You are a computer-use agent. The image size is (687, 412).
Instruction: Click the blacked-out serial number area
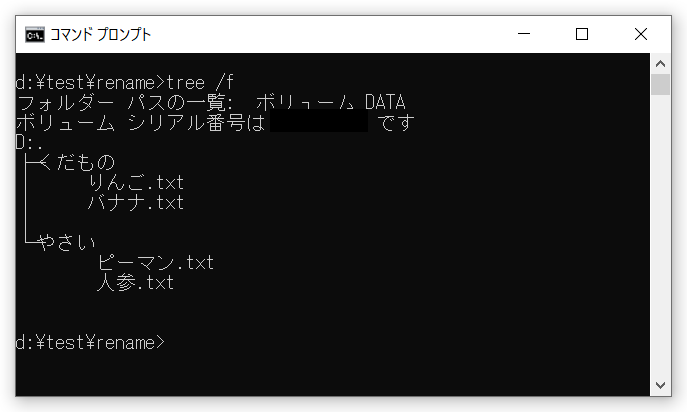[x=319, y=121]
